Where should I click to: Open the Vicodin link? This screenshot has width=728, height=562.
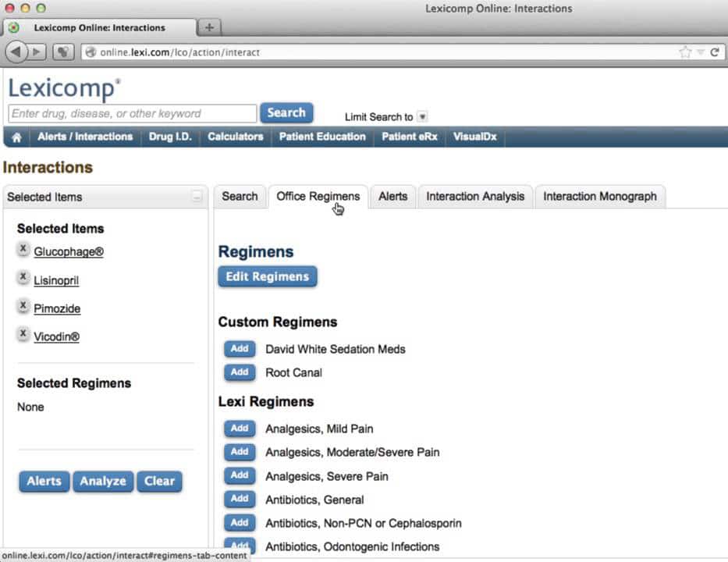click(x=57, y=336)
